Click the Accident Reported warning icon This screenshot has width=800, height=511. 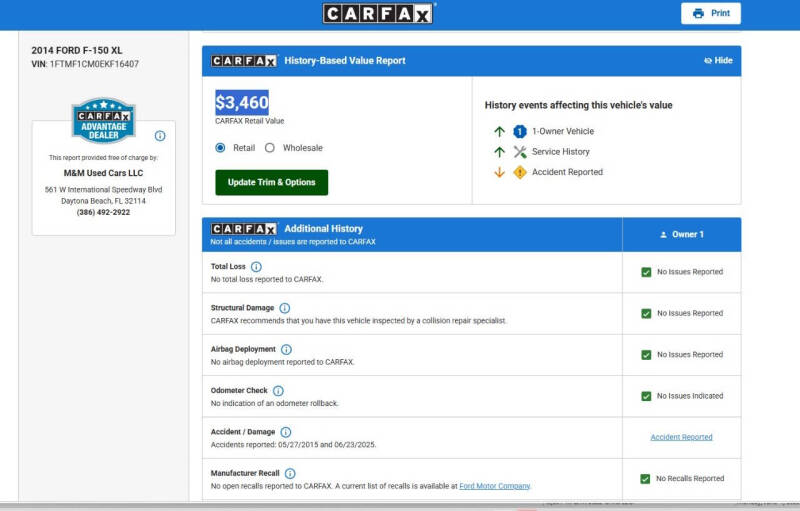[519, 172]
